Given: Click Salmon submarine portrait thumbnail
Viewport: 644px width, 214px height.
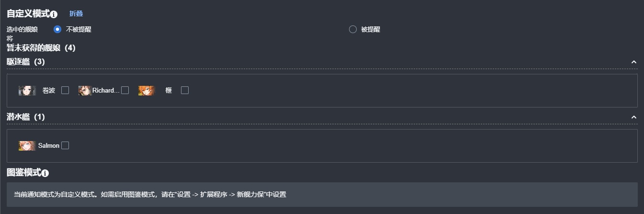Looking at the screenshot, I should (27, 146).
